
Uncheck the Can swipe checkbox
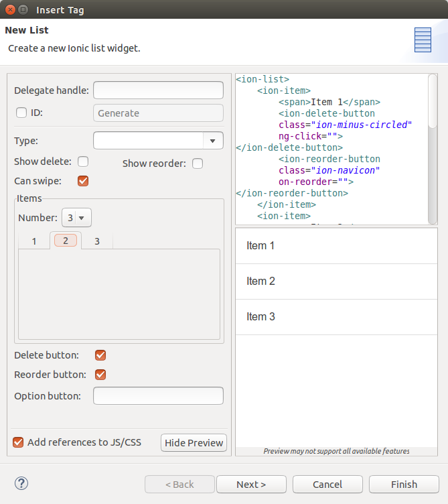[x=83, y=181]
